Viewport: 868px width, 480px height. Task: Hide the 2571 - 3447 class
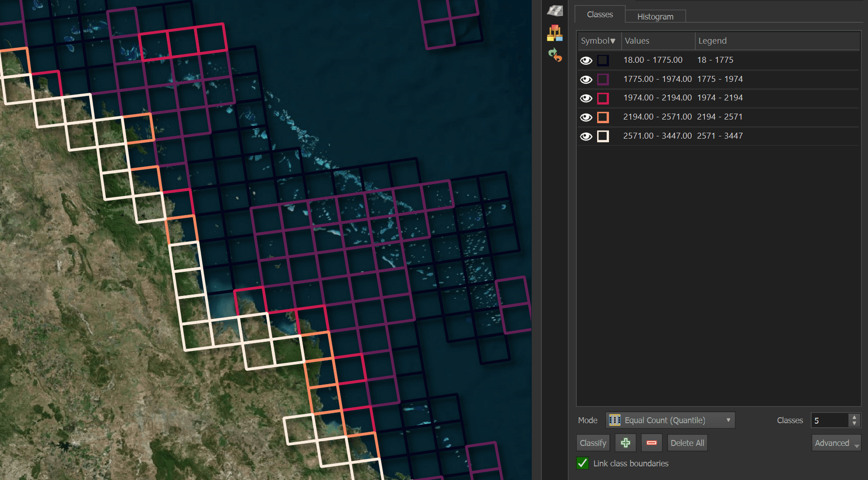click(586, 136)
